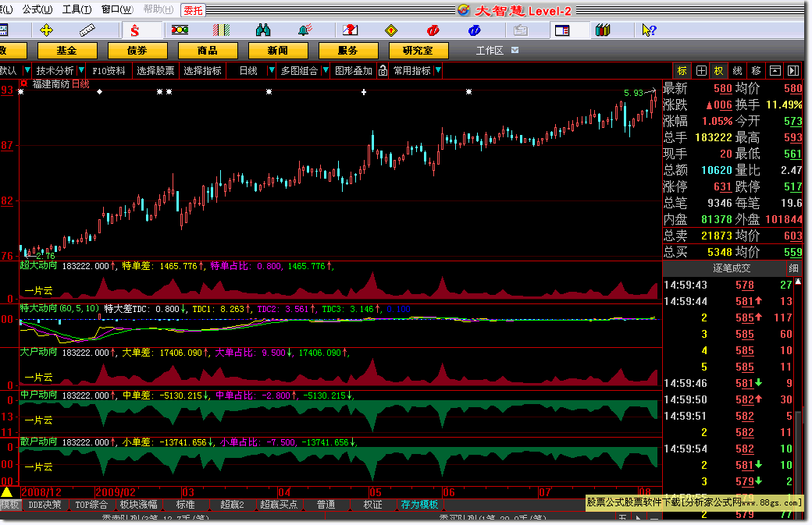Click the red circle logo icon
Viewport: 812px width, 525px height.
(x=433, y=30)
